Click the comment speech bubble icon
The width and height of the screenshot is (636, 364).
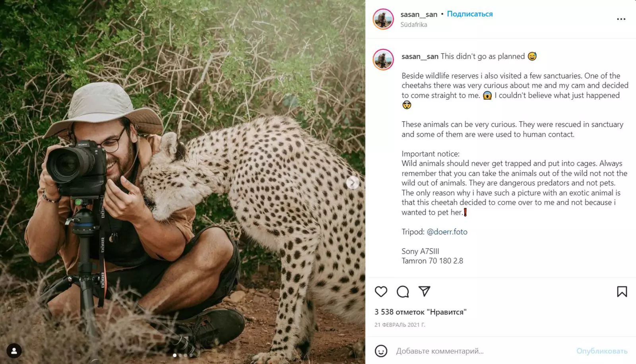[x=403, y=292]
